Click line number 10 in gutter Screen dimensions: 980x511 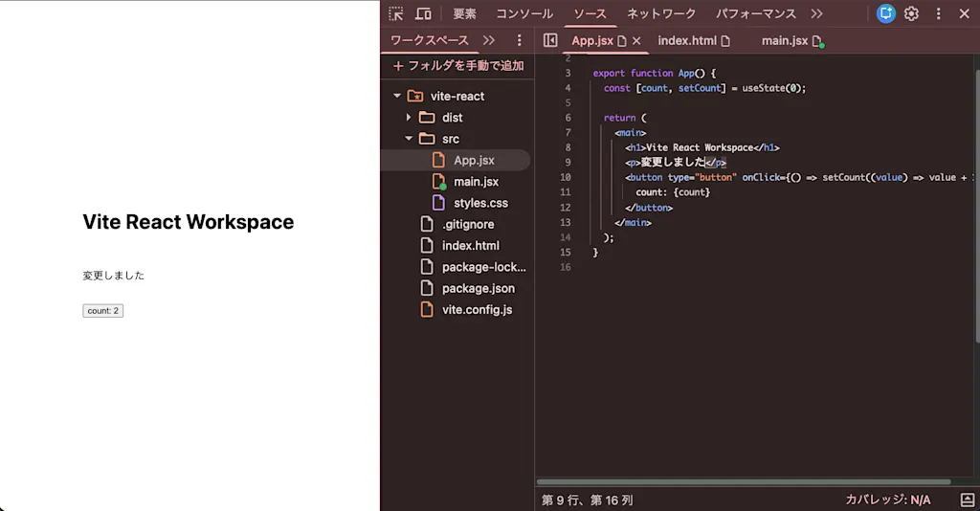565,177
